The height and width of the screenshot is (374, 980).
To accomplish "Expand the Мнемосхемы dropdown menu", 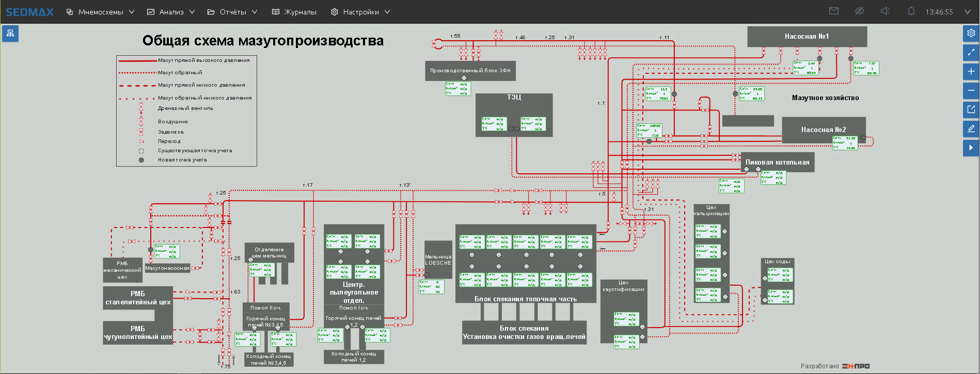I will 101,12.
